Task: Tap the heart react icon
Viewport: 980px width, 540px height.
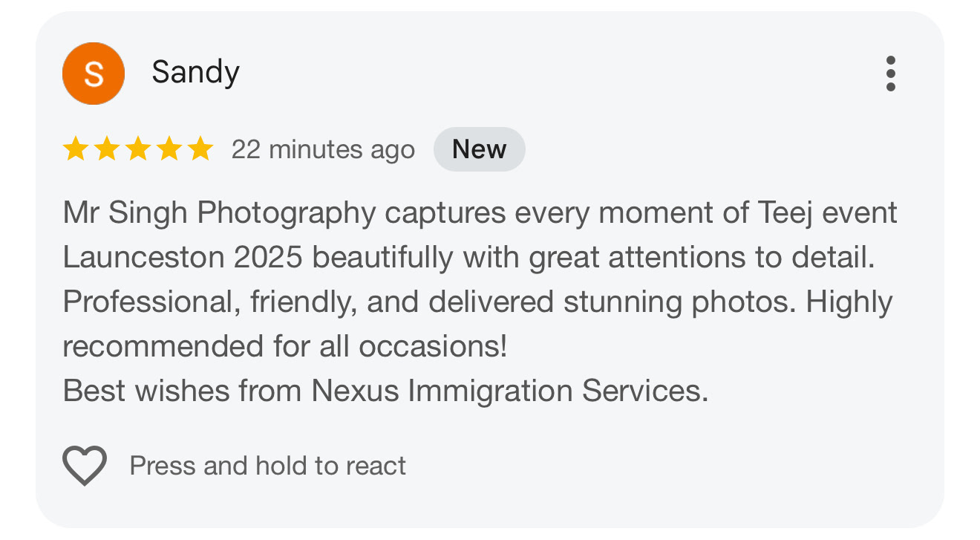Action: click(x=85, y=466)
